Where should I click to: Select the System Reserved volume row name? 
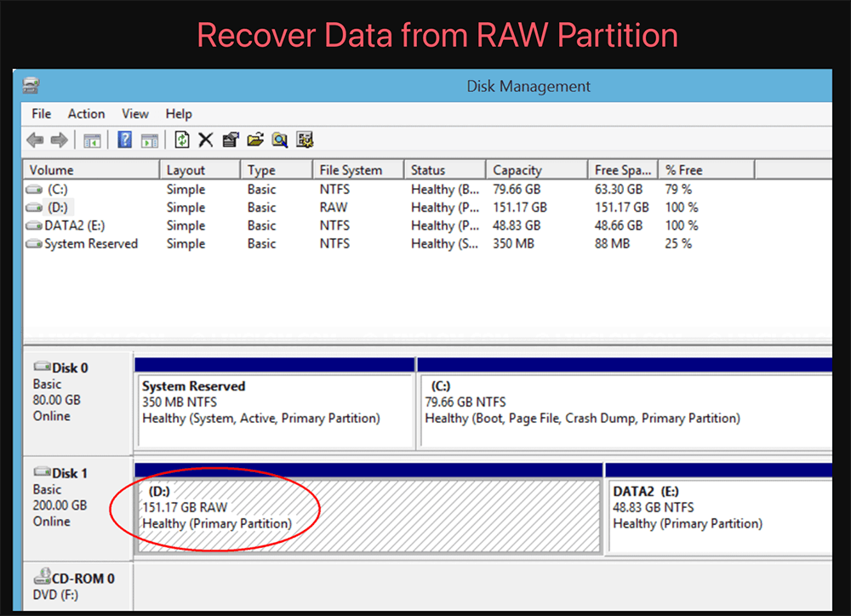click(x=91, y=243)
